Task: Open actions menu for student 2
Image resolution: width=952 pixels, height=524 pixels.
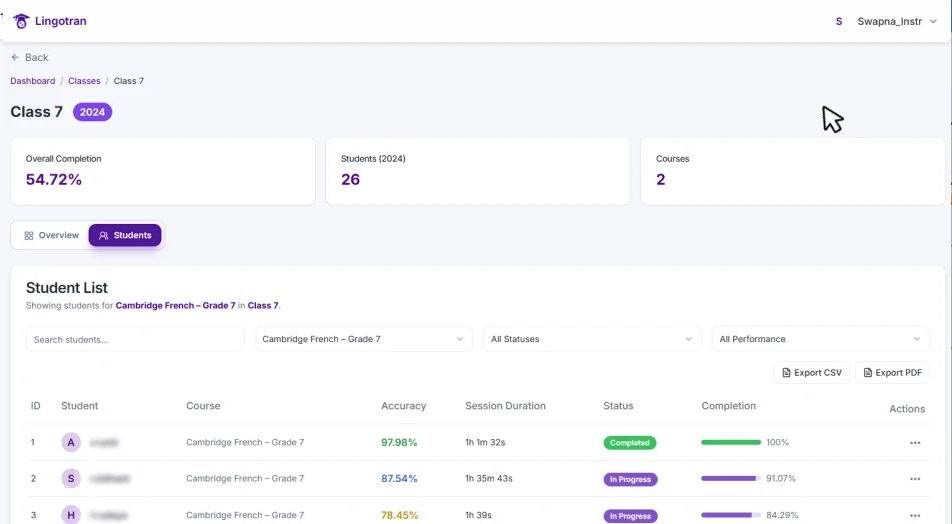Action: (x=914, y=479)
